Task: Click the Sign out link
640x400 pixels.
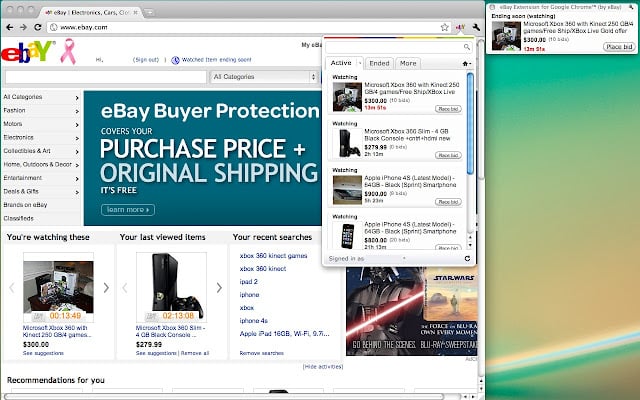Action: (146, 60)
